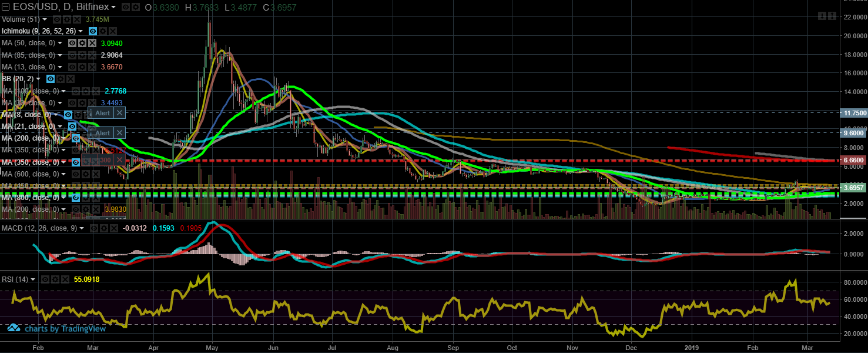Viewport: 868px width, 353px height.
Task: Expand the MACD (12, 26, close, 9) dropdown
Action: coord(82,228)
